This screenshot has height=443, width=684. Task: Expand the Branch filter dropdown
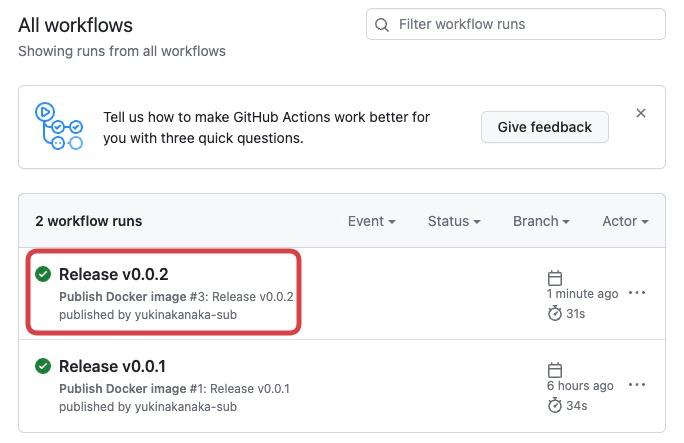(x=541, y=221)
